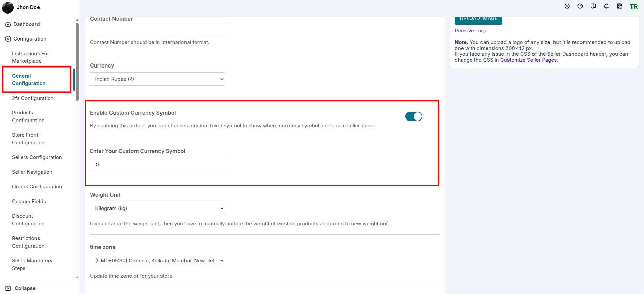Click the sidebar scroll up arrow
Screen dimensions: 644x294
click(77, 20)
